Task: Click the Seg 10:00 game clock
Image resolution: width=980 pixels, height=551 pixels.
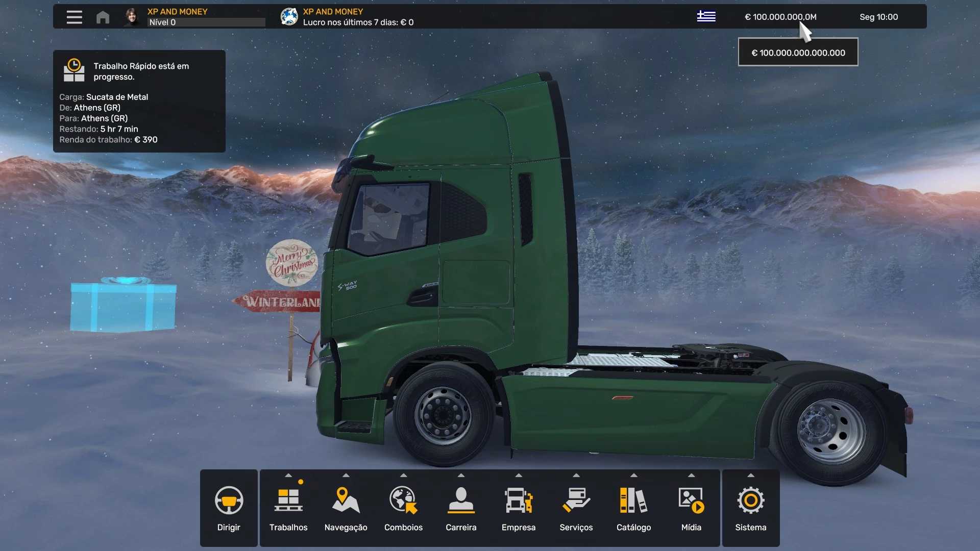Action: pyautogui.click(x=878, y=17)
